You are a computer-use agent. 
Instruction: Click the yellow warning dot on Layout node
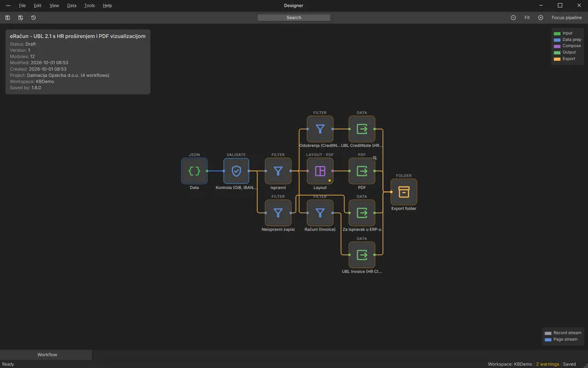pos(330,180)
